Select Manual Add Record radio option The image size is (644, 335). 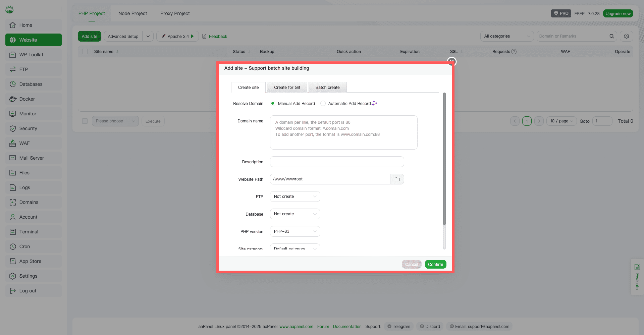273,103
